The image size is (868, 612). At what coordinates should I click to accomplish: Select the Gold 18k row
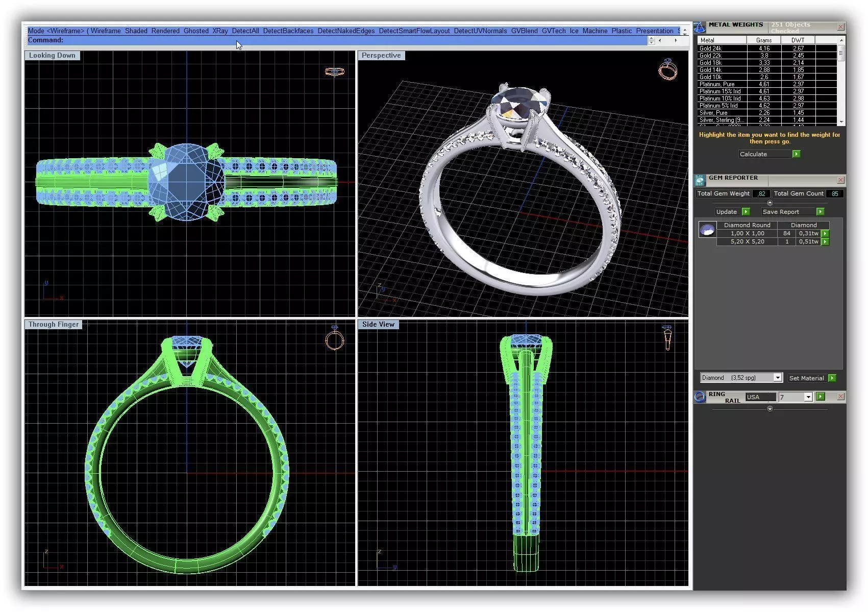click(767, 63)
